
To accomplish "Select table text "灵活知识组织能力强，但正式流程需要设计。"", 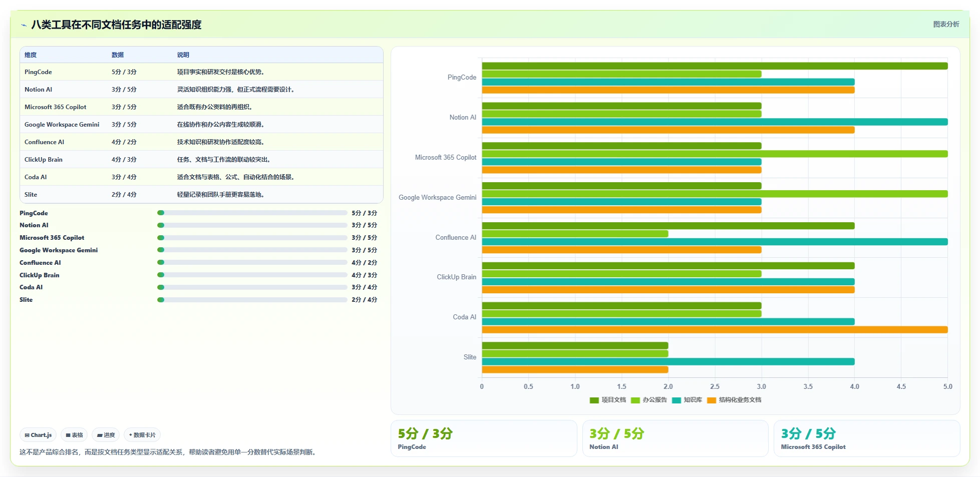I will point(236,90).
